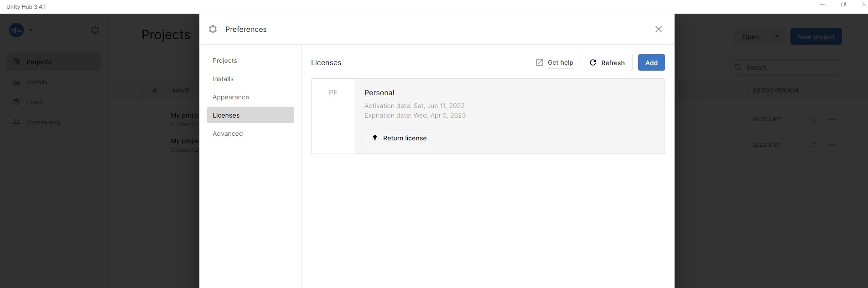Viewport: 868px width, 288px height.
Task: Select the Licenses preferences section
Action: (x=250, y=115)
